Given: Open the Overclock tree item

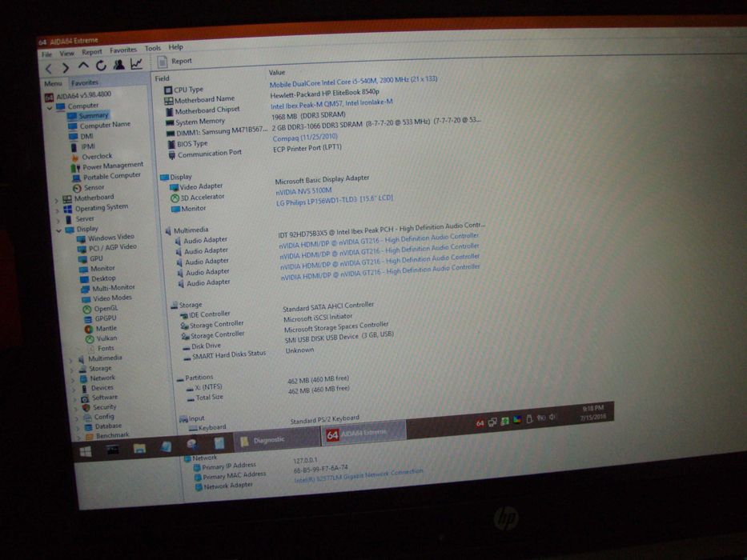Looking at the screenshot, I should click(97, 156).
